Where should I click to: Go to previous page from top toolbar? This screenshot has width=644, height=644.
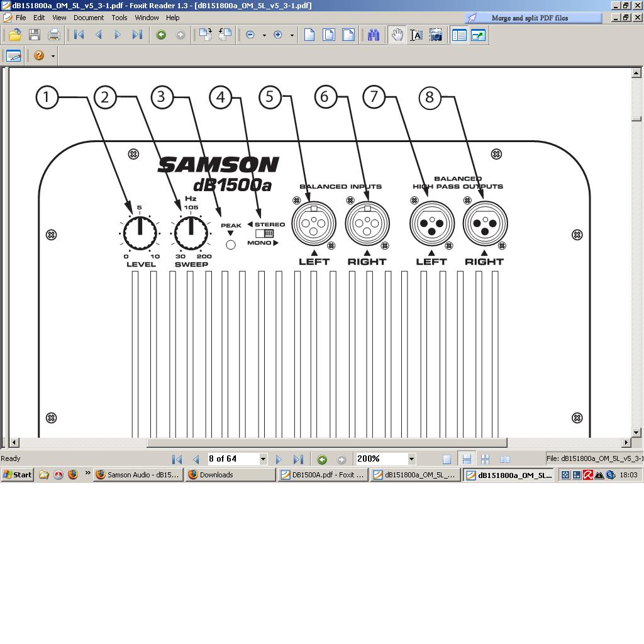coord(99,35)
